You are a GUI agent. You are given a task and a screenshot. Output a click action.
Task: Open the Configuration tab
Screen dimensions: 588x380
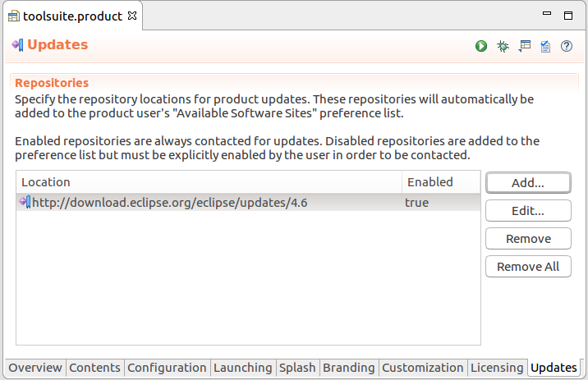pos(167,368)
